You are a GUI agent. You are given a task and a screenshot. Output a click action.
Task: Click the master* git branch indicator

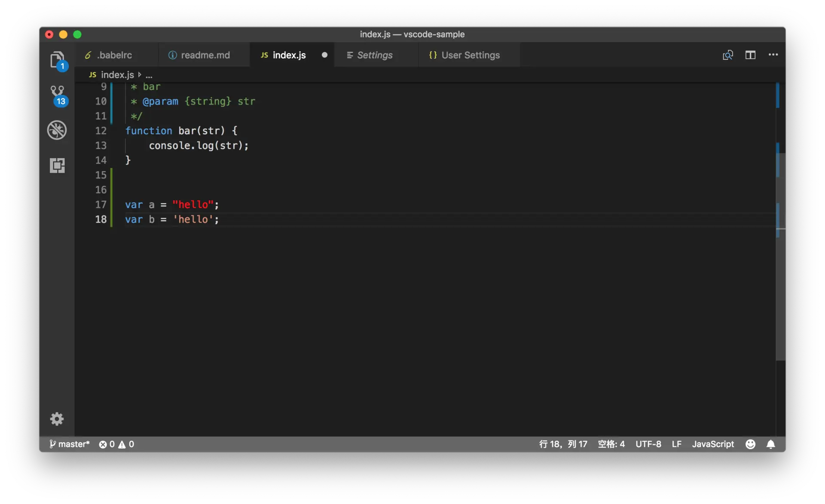pyautogui.click(x=70, y=444)
